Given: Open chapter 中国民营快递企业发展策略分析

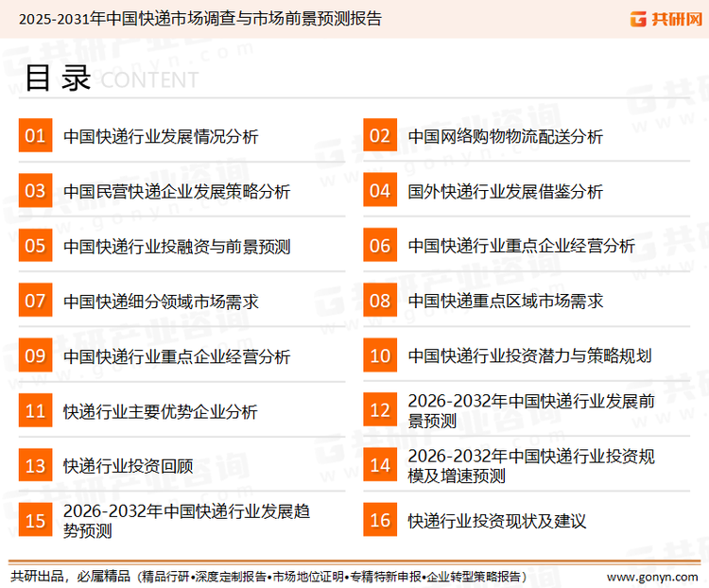Looking at the screenshot, I should 177,191.
